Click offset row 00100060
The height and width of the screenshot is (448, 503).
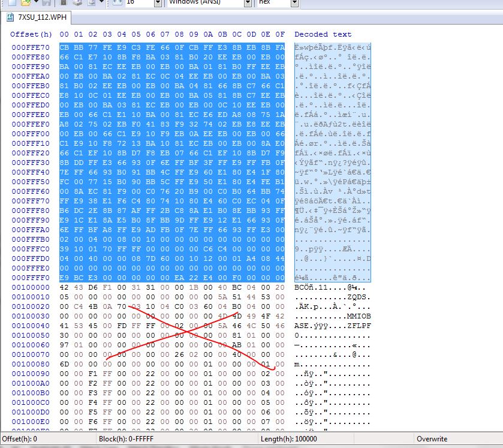click(31, 345)
